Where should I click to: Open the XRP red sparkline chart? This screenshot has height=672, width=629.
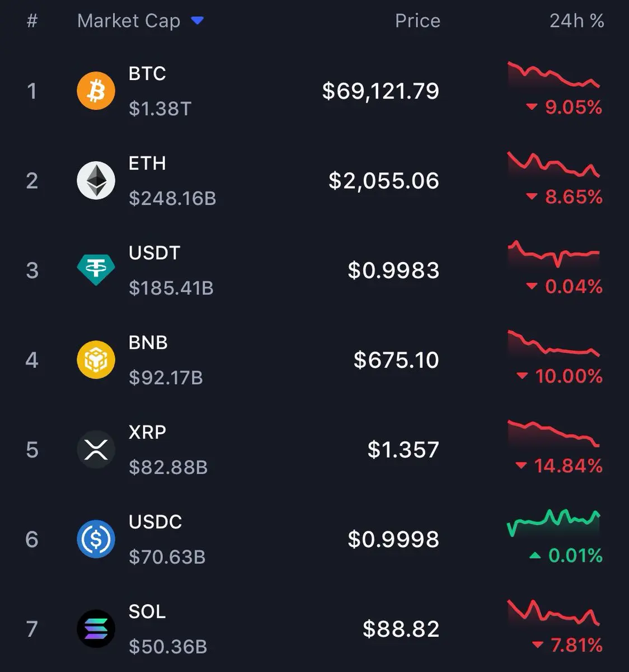553,433
